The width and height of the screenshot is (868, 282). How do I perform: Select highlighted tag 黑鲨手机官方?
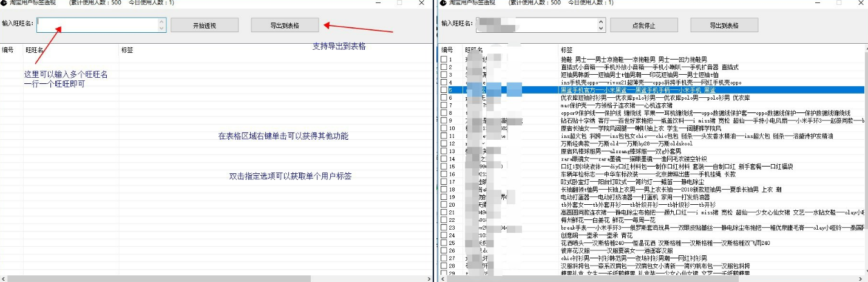click(x=638, y=90)
